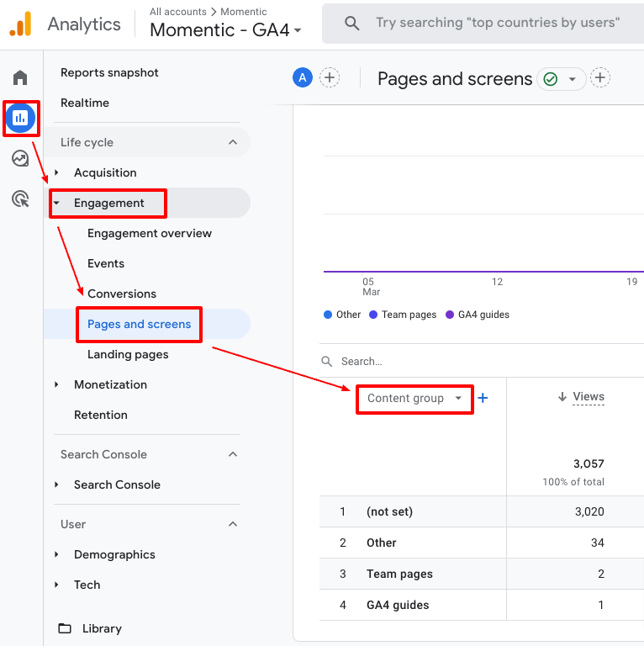This screenshot has width=644, height=646.
Task: Select Pages and screens report
Action: (x=140, y=324)
